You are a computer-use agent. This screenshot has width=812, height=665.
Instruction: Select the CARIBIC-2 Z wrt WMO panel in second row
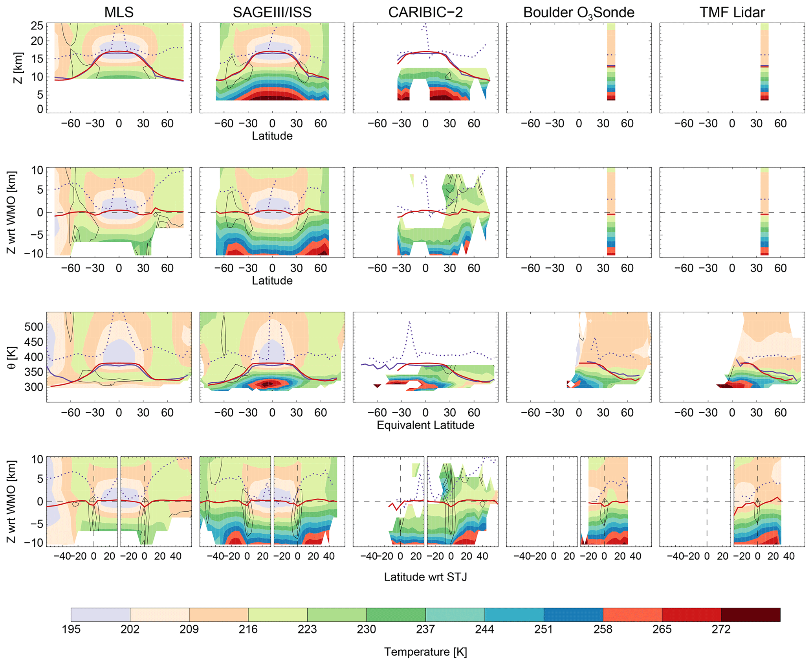tap(425, 212)
